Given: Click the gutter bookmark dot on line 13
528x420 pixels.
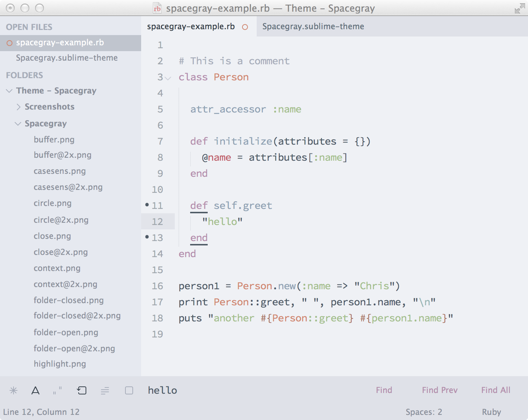Looking at the screenshot, I should pyautogui.click(x=147, y=237).
